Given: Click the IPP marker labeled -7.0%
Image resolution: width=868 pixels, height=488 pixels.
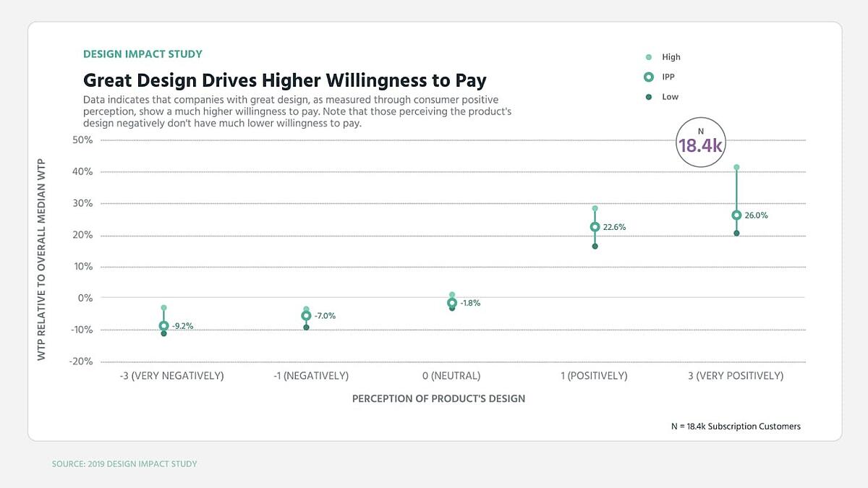Looking at the screenshot, I should click(306, 316).
